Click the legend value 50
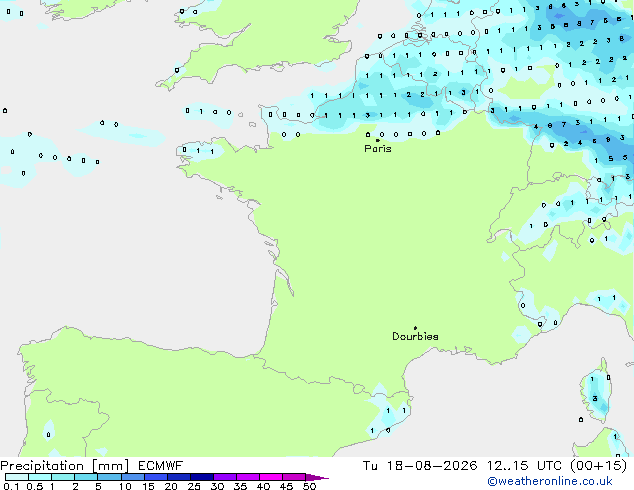Screen dimensions: 634x490 [x=310, y=486]
